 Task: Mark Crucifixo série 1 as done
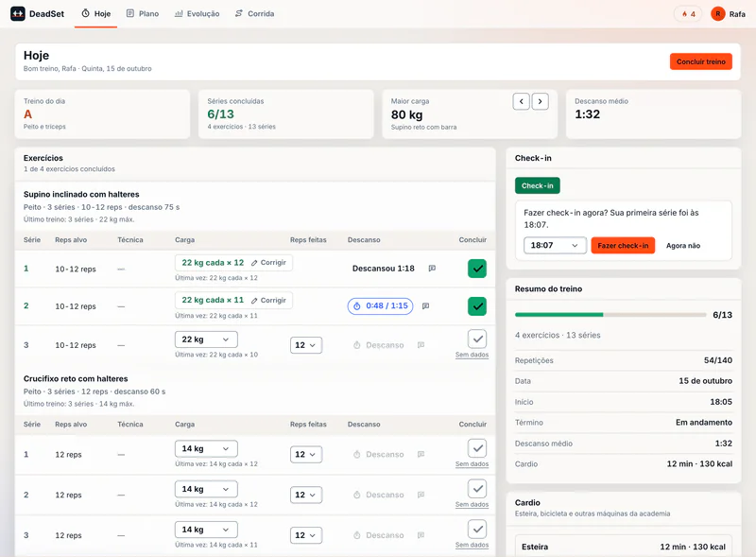pyautogui.click(x=477, y=448)
